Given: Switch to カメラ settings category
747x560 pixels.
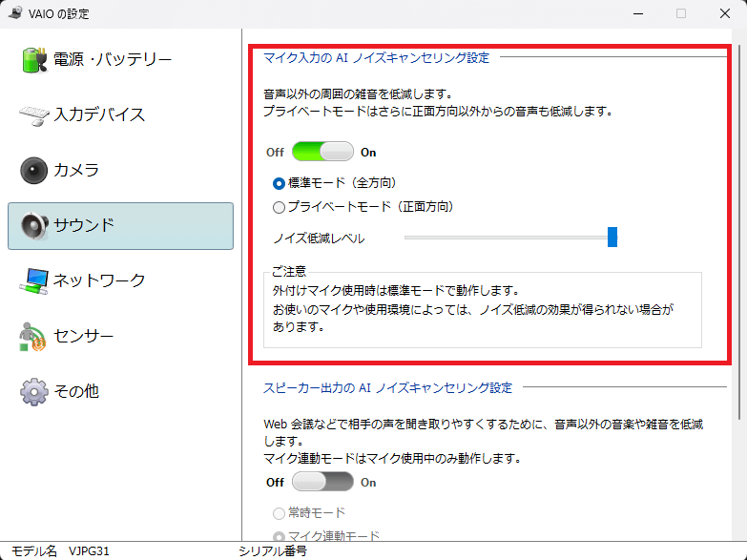Looking at the screenshot, I should 120,170.
